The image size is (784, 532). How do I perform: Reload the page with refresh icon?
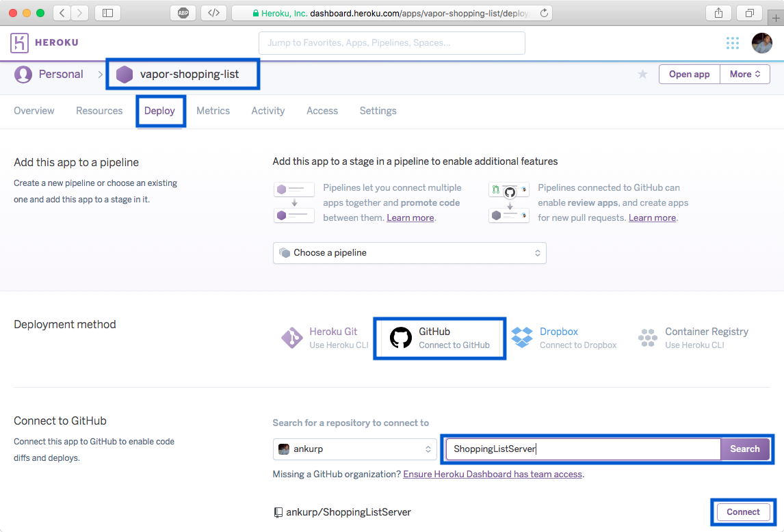click(x=544, y=13)
